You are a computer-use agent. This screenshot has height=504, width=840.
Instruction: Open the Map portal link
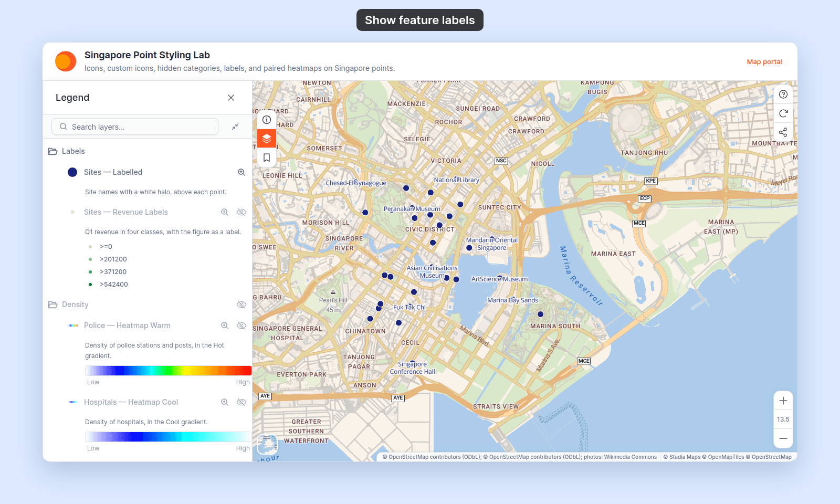[x=764, y=61]
